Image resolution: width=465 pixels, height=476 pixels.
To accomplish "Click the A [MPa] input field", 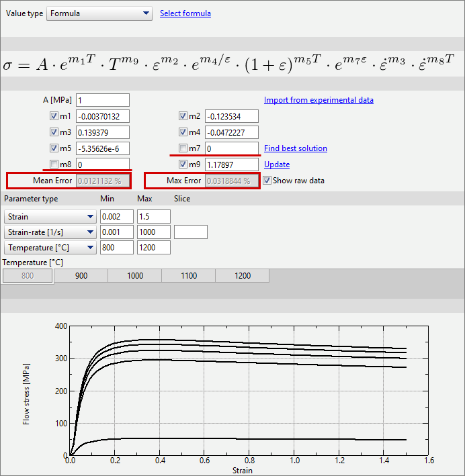I will [x=102, y=100].
